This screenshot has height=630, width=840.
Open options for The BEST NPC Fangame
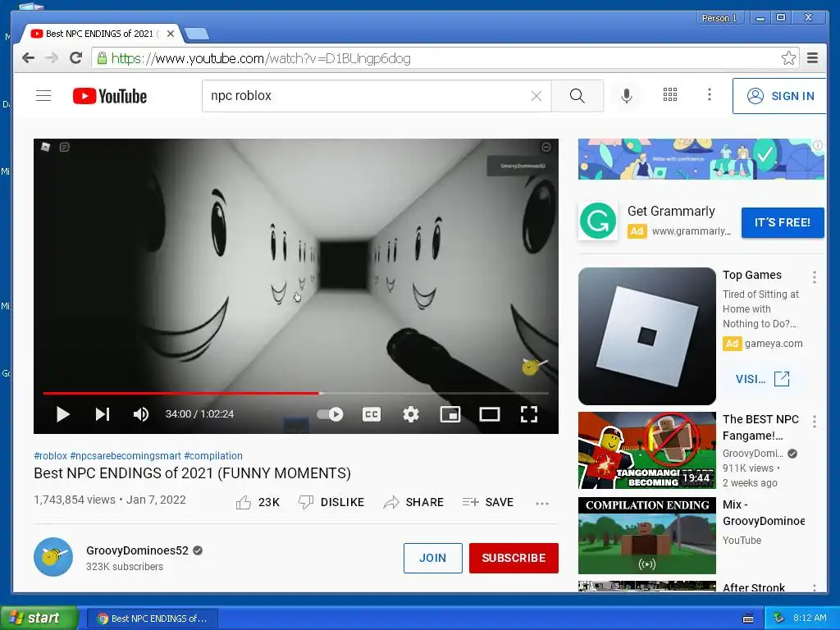815,422
